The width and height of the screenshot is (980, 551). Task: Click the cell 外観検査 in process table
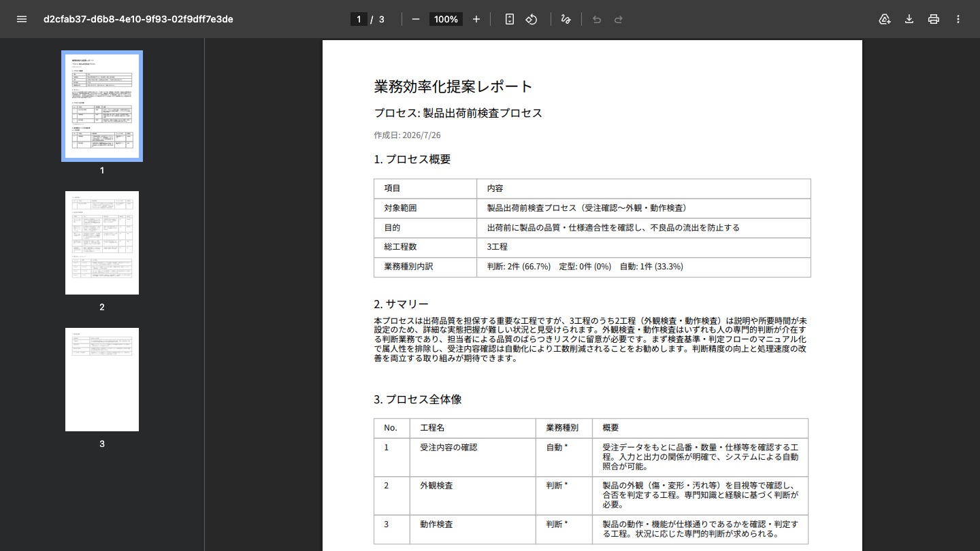coord(473,495)
